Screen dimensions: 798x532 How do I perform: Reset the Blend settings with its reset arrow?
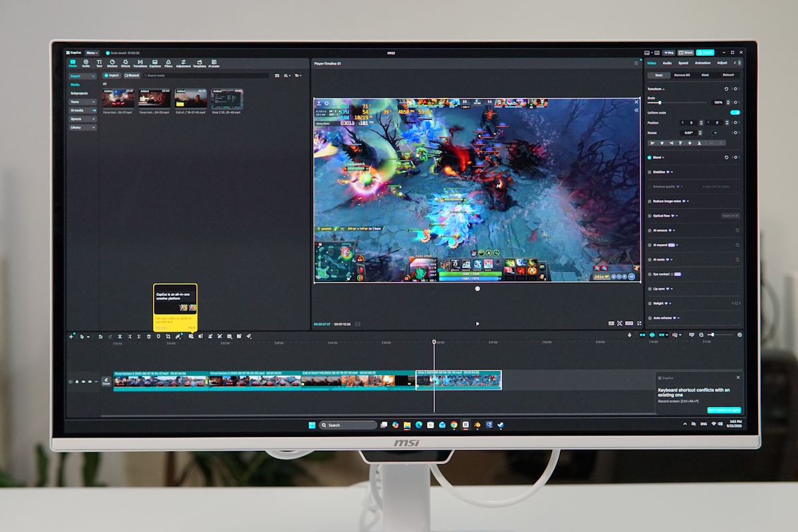(x=726, y=158)
